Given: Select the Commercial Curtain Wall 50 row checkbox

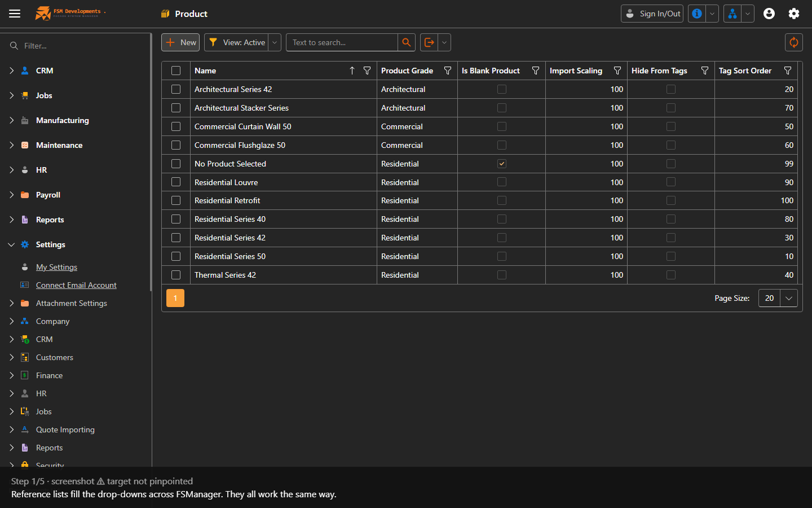Looking at the screenshot, I should 176,126.
